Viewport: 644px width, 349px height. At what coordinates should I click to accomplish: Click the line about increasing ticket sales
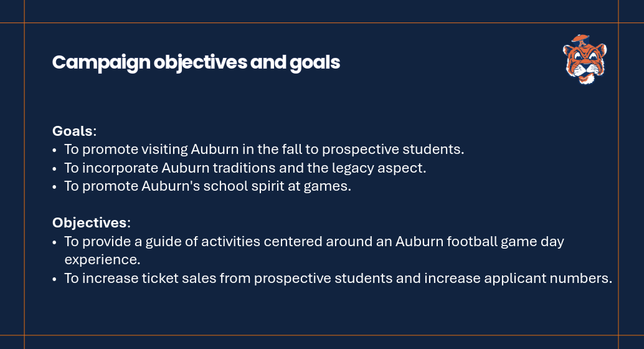pos(338,278)
